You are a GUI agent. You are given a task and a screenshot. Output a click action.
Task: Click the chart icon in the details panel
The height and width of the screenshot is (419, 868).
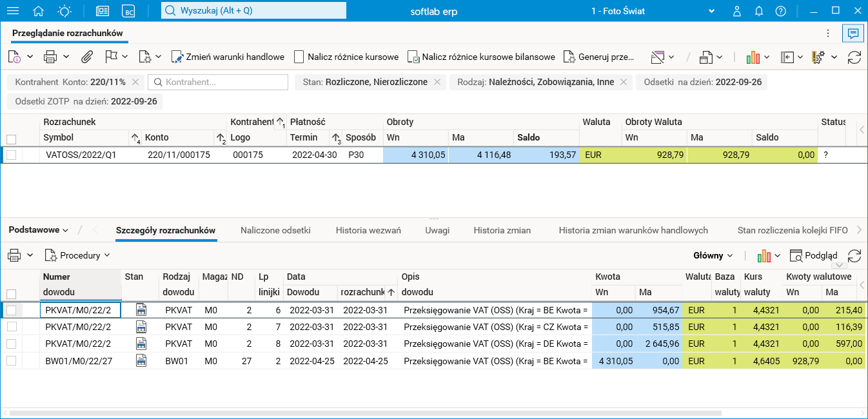[764, 255]
